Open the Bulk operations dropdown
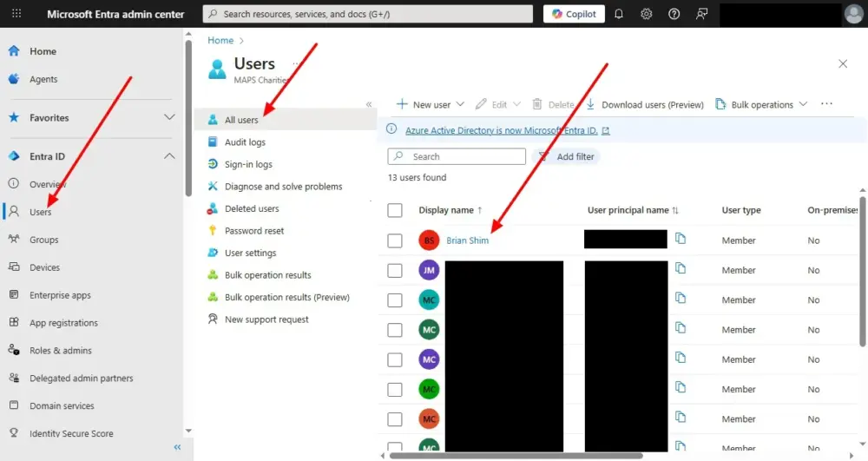This screenshot has height=461, width=868. pos(761,104)
